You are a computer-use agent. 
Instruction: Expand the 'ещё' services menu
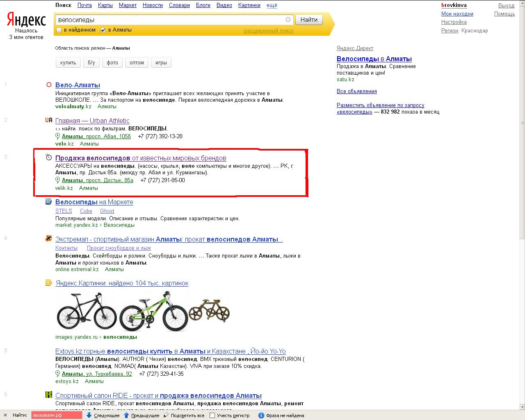pyautogui.click(x=272, y=5)
